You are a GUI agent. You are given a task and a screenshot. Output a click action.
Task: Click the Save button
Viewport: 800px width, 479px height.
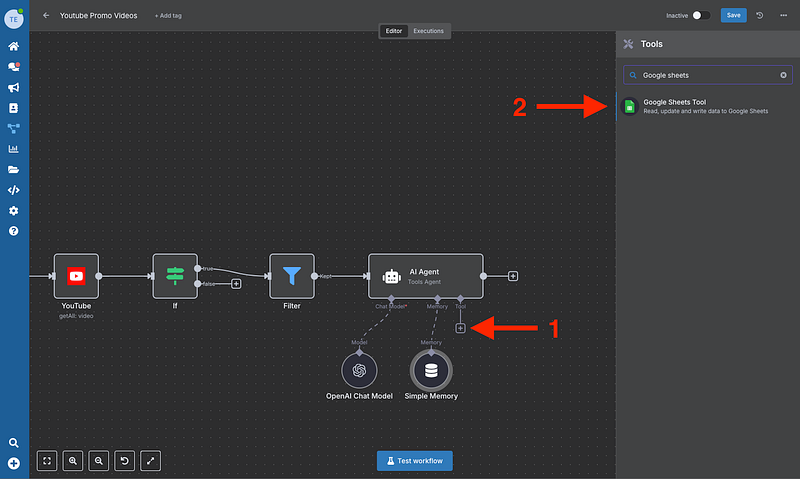tap(734, 16)
